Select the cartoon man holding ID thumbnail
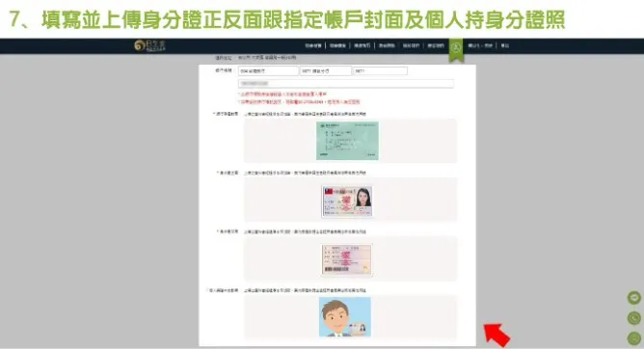Image resolution: width=644 pixels, height=349 pixels. [x=345, y=317]
